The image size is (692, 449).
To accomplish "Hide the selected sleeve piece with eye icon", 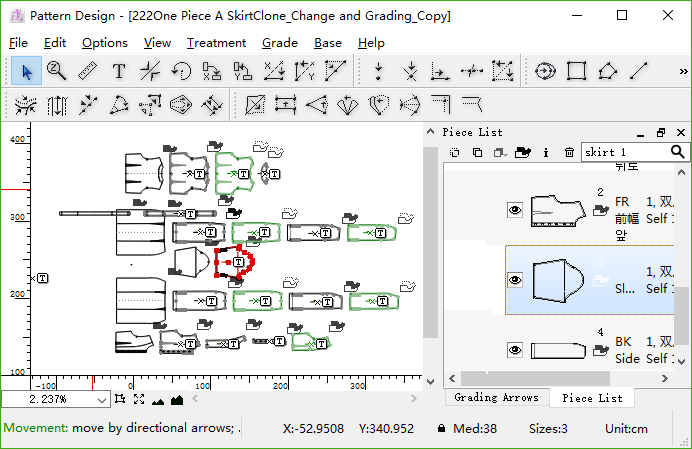I will pos(515,280).
